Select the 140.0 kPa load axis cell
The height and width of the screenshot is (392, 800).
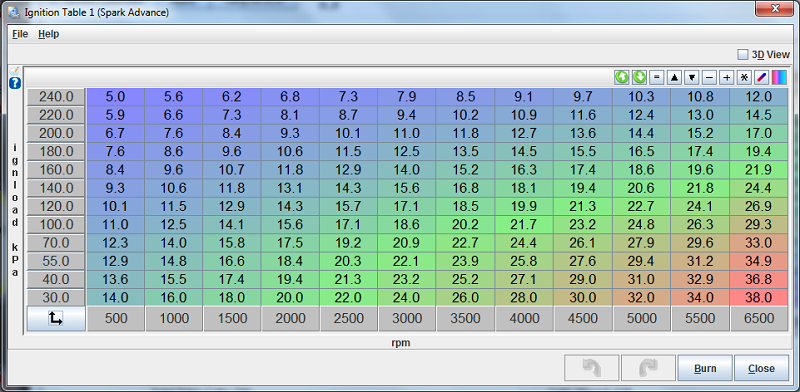pos(56,188)
